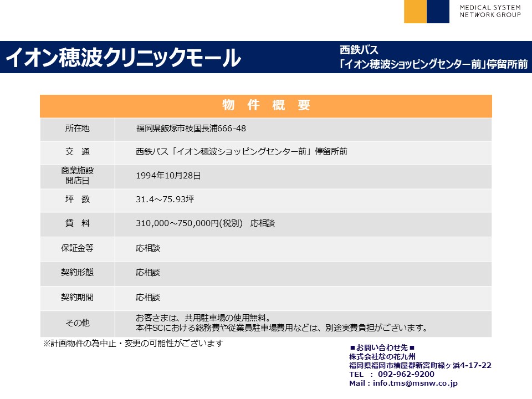Click the phone number "092-962-9200"
The image size is (532, 399).
406,374
